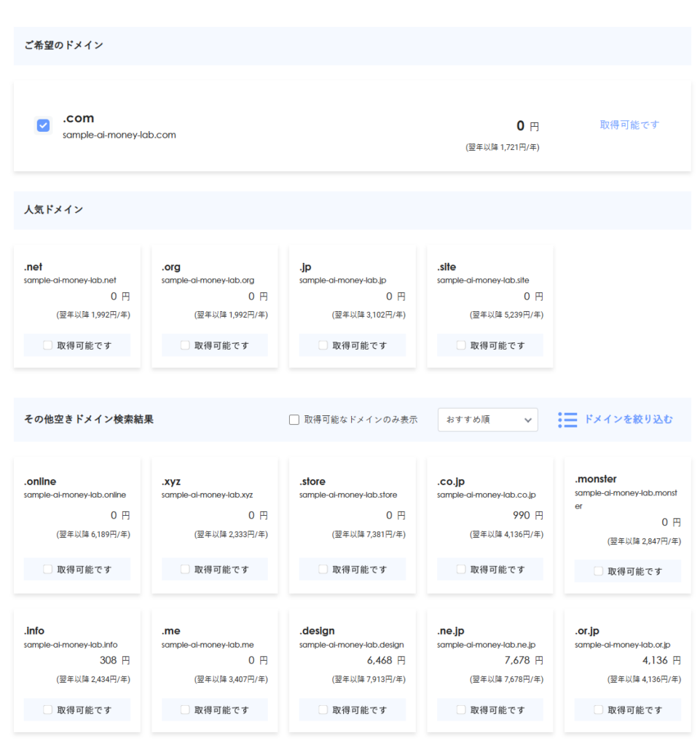
Task: Check the .monster domain checkbox
Action: (x=599, y=571)
